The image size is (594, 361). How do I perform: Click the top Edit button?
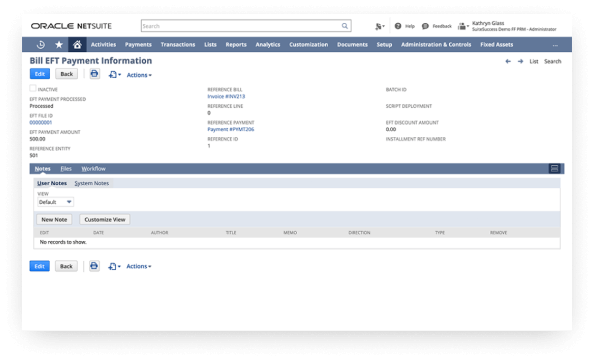click(40, 74)
